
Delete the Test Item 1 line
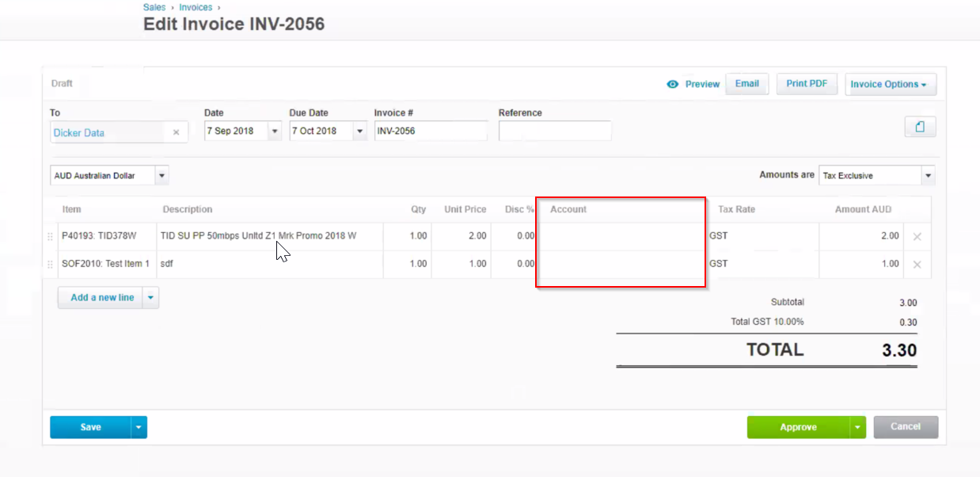(917, 264)
